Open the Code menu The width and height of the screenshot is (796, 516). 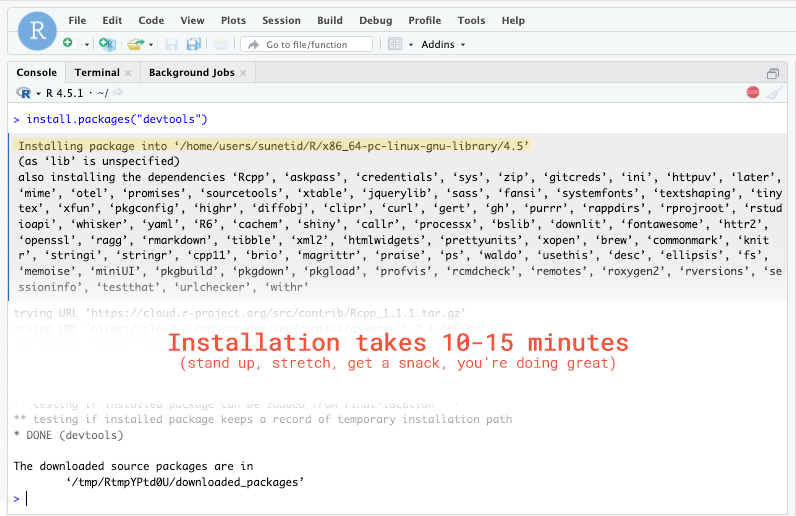[151, 20]
